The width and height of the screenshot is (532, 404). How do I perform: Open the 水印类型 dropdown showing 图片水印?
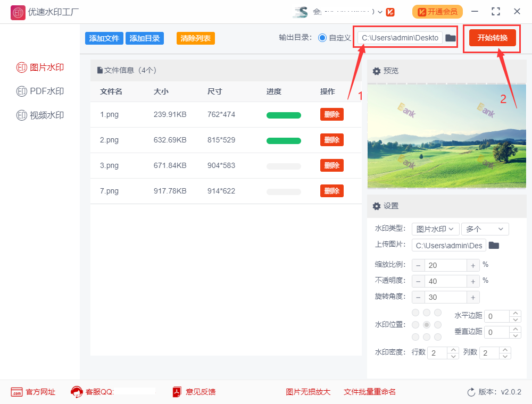435,229
